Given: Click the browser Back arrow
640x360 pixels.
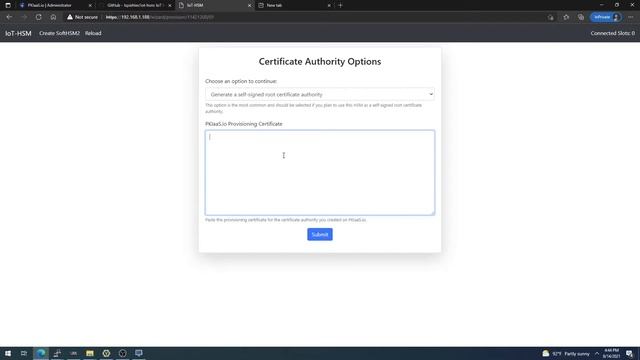Looking at the screenshot, I should (x=9, y=17).
